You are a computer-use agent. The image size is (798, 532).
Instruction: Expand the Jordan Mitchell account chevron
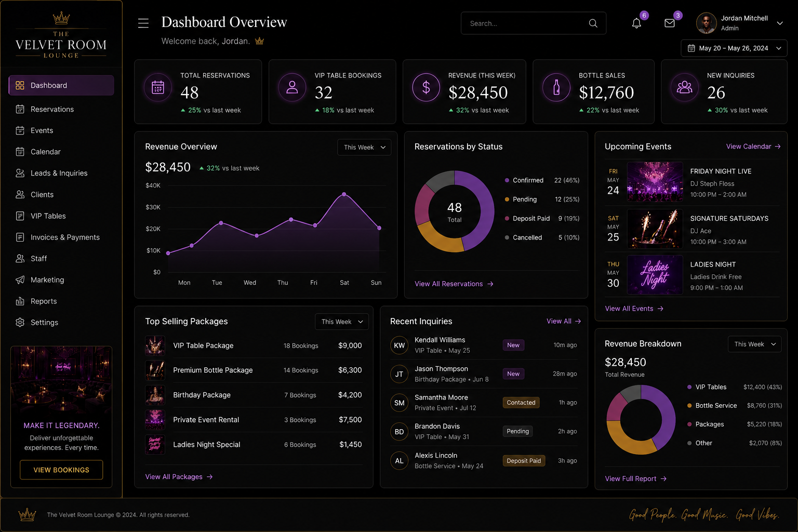pyautogui.click(x=780, y=23)
